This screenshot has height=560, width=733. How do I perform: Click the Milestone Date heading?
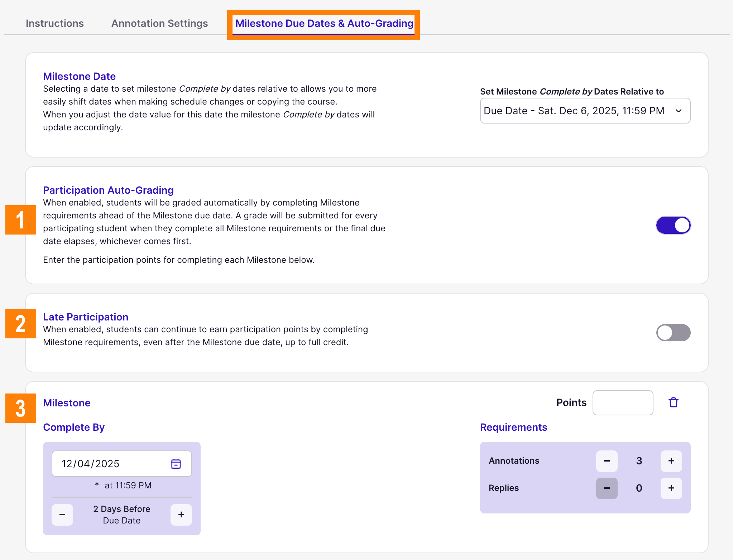point(79,76)
